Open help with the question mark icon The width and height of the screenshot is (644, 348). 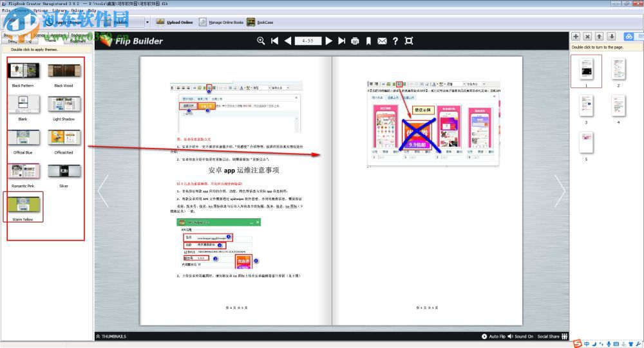tap(395, 41)
